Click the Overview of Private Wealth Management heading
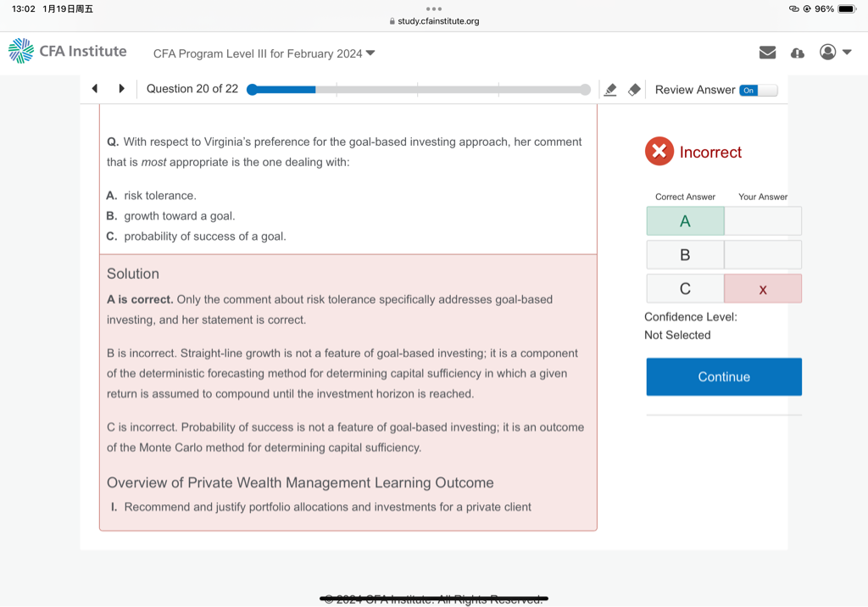This screenshot has height=607, width=868. point(300,482)
